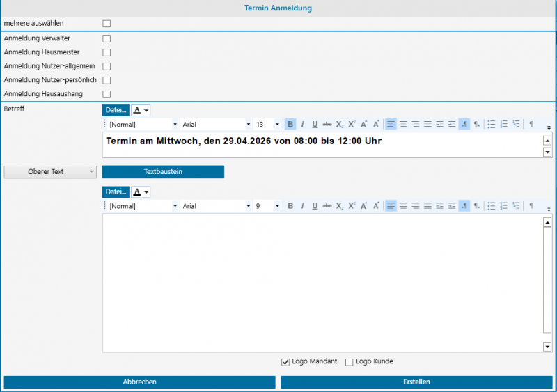Click the lower text area's scroll up arrow
Image resolution: width=557 pixels, height=392 pixels.
coord(547,223)
